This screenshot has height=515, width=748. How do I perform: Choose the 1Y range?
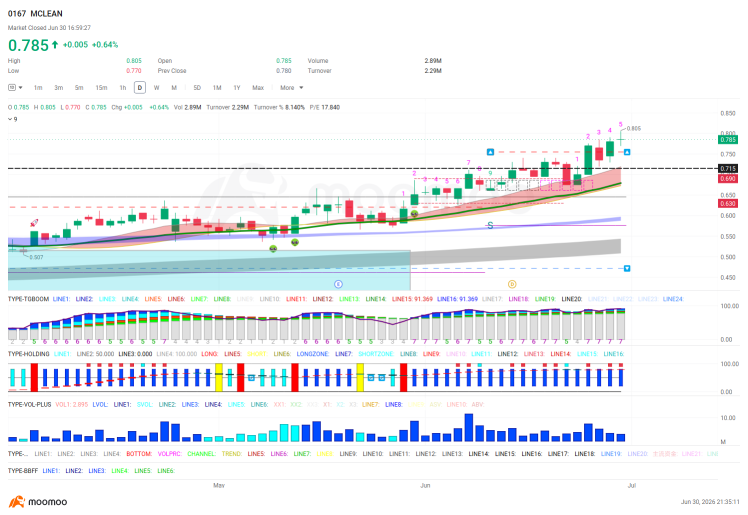237,88
